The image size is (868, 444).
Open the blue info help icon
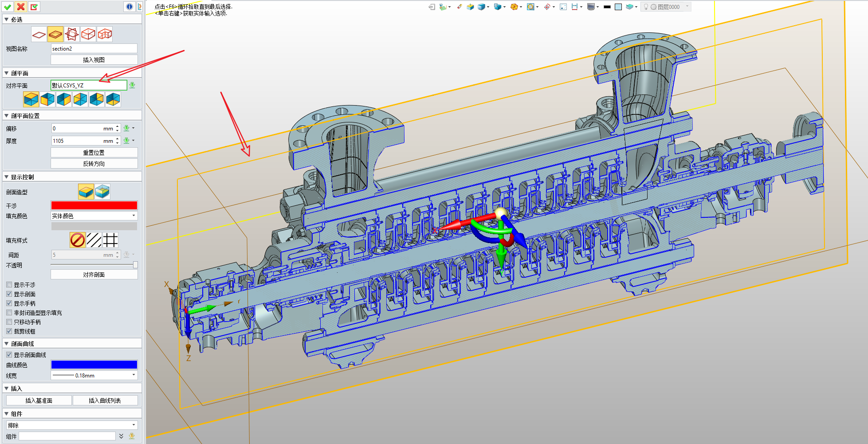(129, 7)
